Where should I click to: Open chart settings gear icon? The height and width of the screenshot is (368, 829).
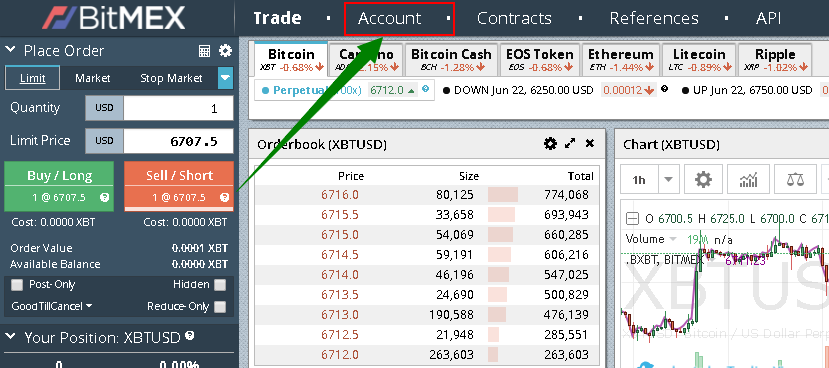click(703, 180)
